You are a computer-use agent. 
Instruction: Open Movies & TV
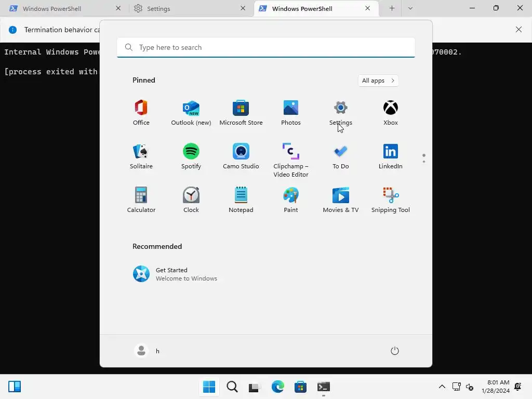point(341,200)
